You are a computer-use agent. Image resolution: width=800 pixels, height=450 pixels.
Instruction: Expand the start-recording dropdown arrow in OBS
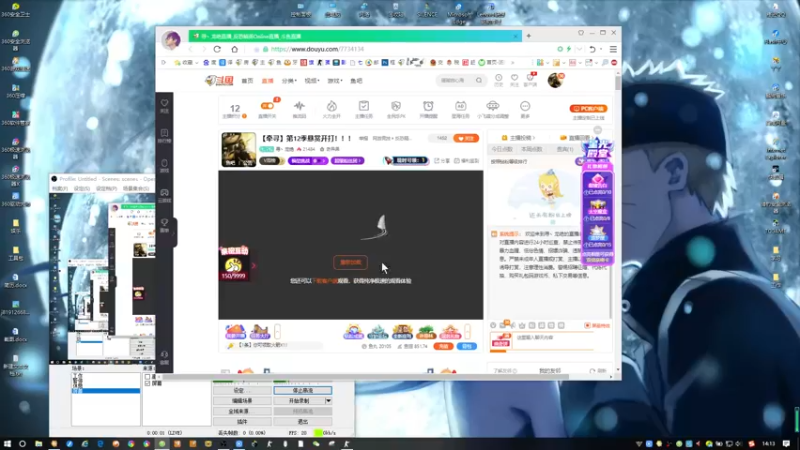coord(329,401)
